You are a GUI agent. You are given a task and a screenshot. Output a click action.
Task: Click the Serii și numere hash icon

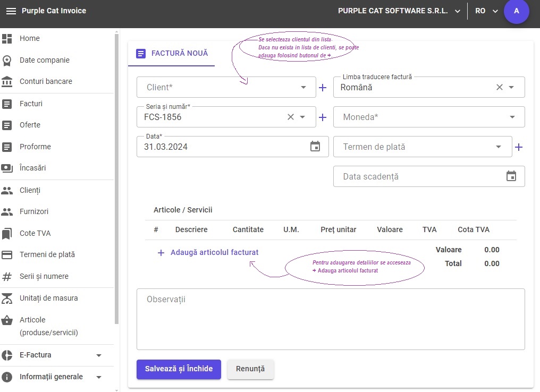pyautogui.click(x=7, y=276)
